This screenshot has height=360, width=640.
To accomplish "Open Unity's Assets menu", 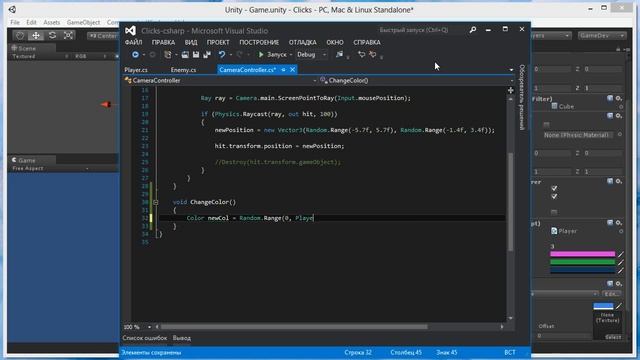I will click(51, 22).
